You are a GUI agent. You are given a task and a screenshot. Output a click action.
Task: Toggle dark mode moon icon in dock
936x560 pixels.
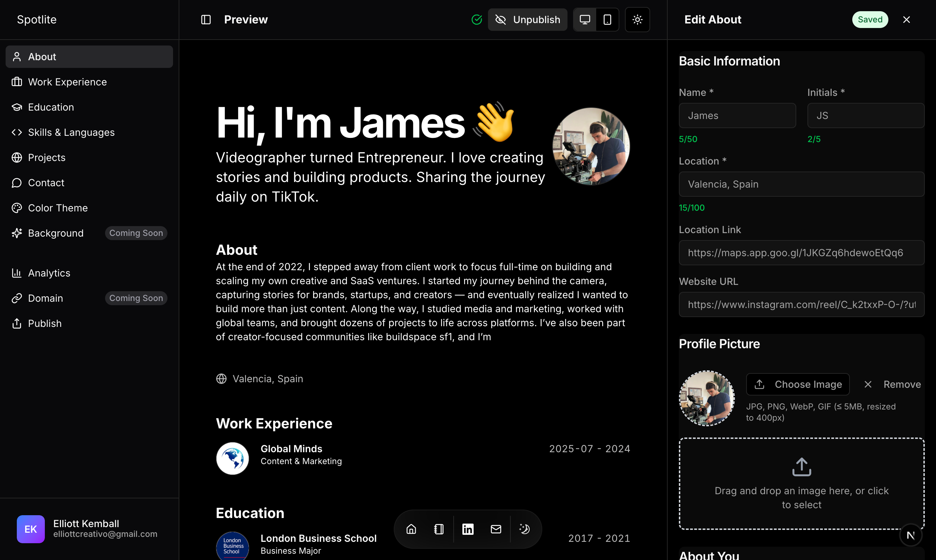(524, 529)
